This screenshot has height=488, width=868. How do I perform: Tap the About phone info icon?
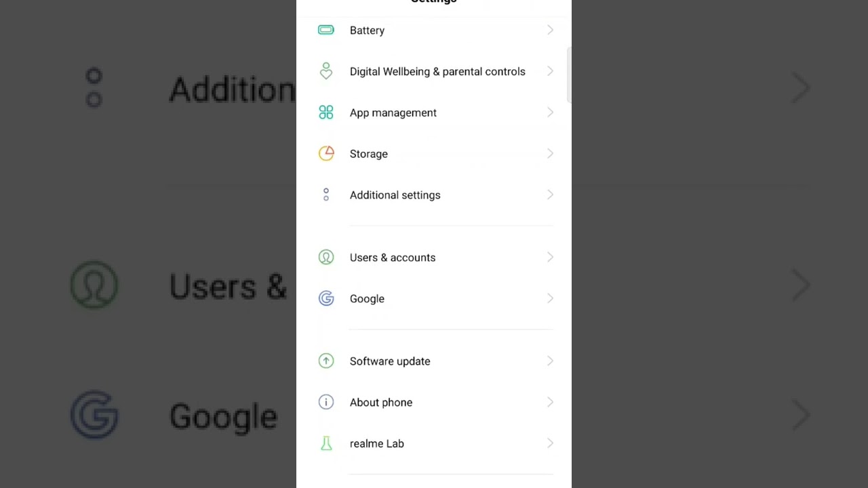coord(326,403)
